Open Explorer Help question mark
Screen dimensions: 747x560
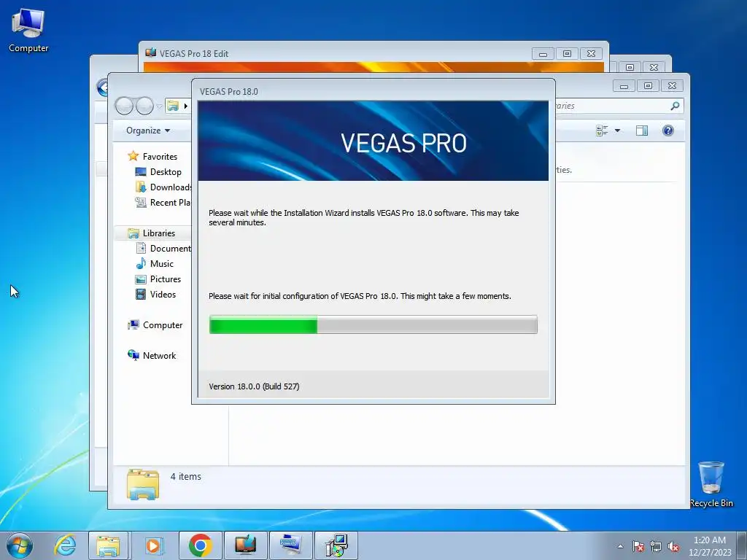(x=668, y=131)
